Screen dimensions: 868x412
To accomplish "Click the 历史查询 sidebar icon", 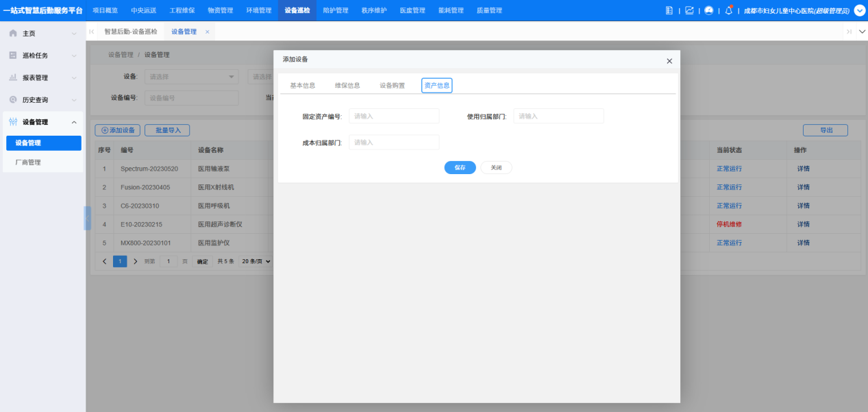I will point(13,99).
